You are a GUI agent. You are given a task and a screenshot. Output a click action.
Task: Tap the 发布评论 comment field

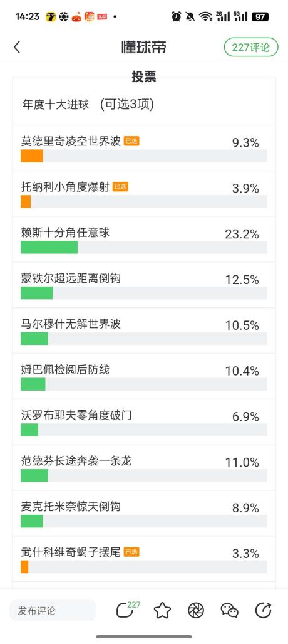[x=53, y=611]
